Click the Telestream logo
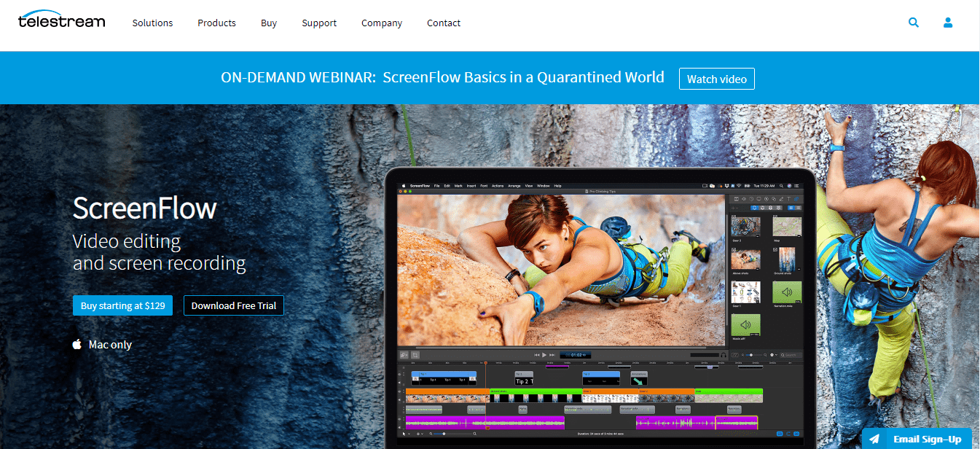The image size is (980, 449). 62,20
